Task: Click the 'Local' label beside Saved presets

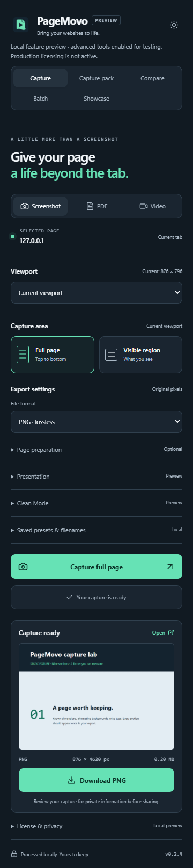Action: [x=177, y=530]
